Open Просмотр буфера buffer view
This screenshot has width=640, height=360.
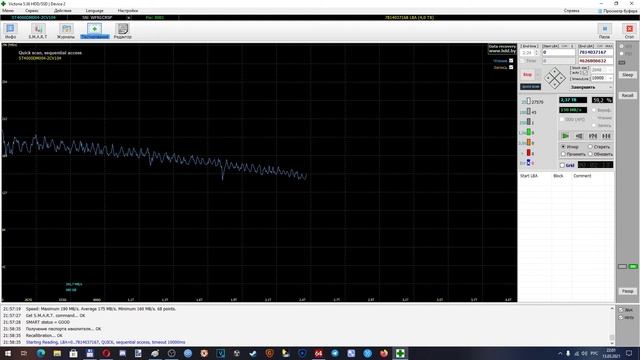click(x=617, y=11)
